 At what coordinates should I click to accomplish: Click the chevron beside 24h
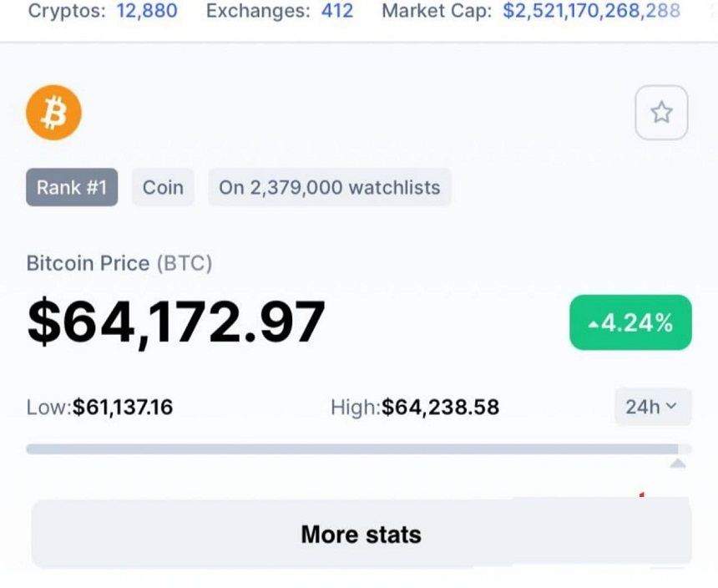tap(672, 407)
